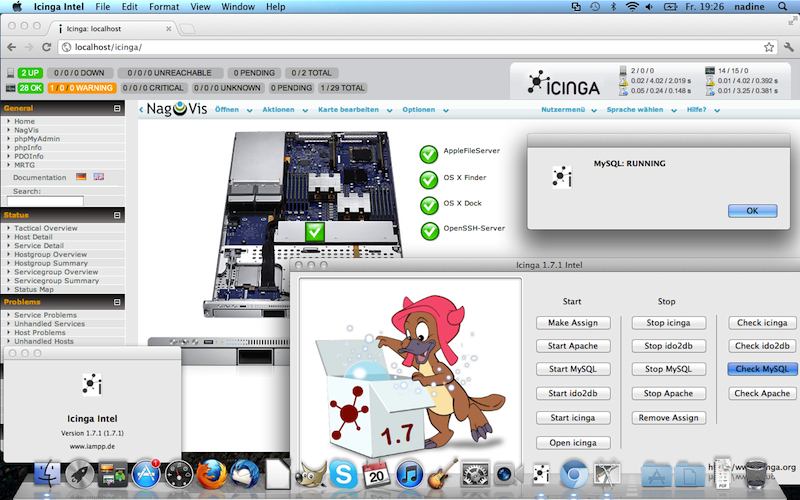Open the Hilfe? dropdown
Viewport: 800px width, 500px height.
point(703,110)
